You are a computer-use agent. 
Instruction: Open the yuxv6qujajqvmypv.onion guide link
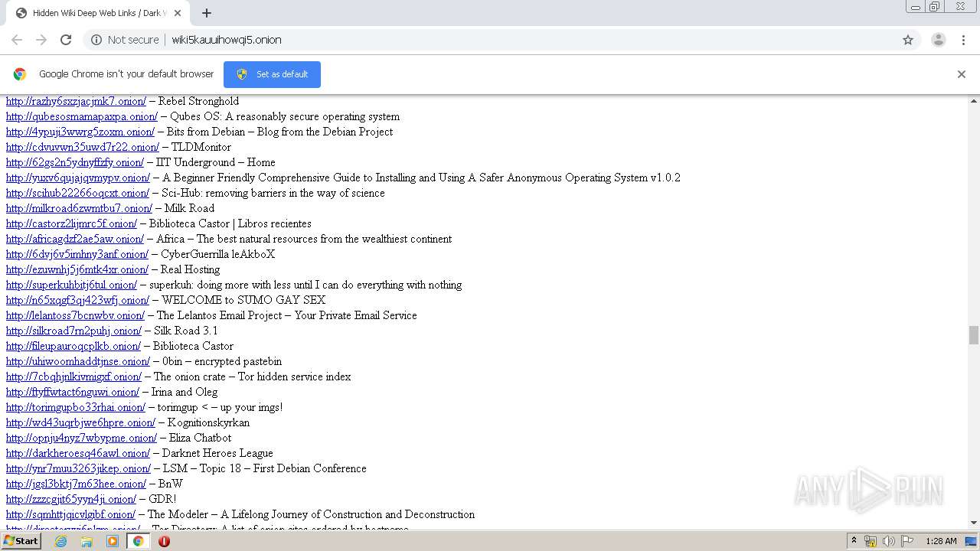[78, 178]
